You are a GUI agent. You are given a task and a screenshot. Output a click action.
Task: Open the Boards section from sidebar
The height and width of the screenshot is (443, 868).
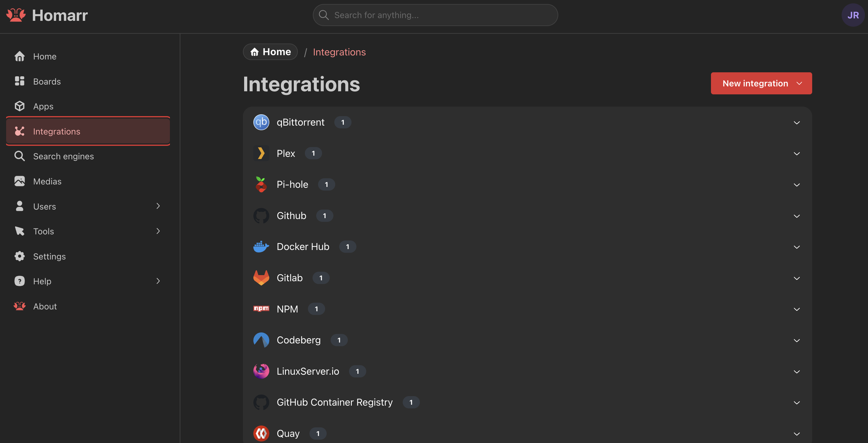click(x=47, y=81)
